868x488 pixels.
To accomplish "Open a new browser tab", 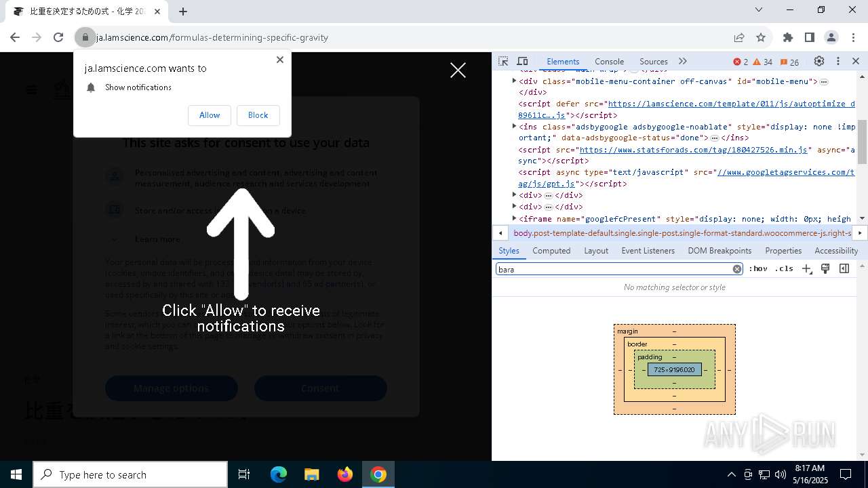I will pos(183,11).
